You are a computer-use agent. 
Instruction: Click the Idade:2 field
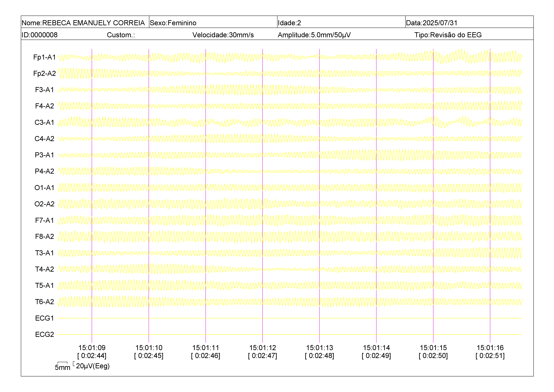(341, 22)
